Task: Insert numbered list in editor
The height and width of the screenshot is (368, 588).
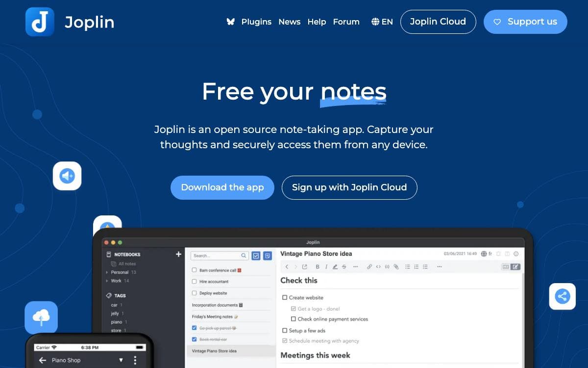Action: click(416, 266)
